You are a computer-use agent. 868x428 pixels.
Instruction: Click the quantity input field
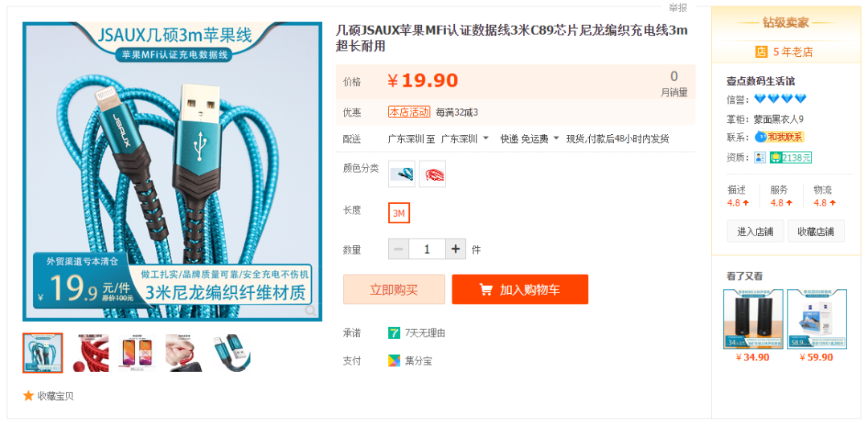coord(428,249)
